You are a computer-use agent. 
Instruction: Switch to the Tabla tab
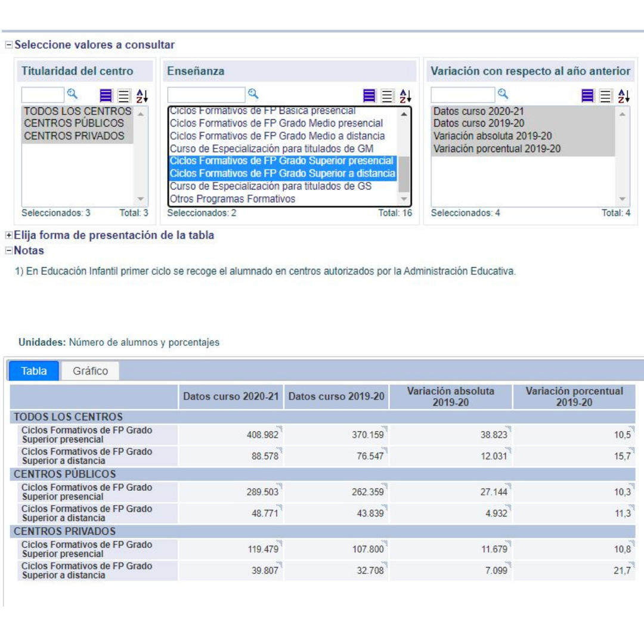tap(33, 371)
